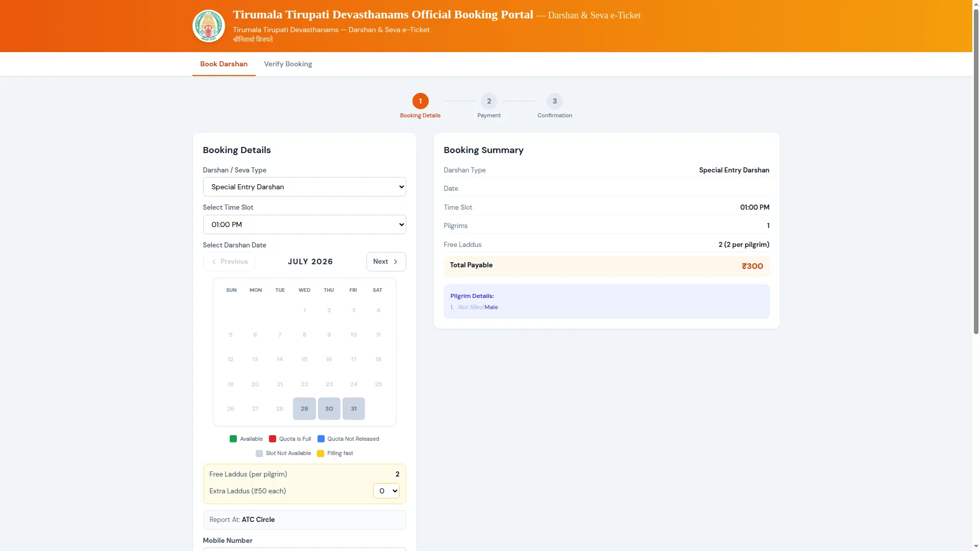
Task: Click the gray Slot Not Available swatch
Action: coord(259,454)
